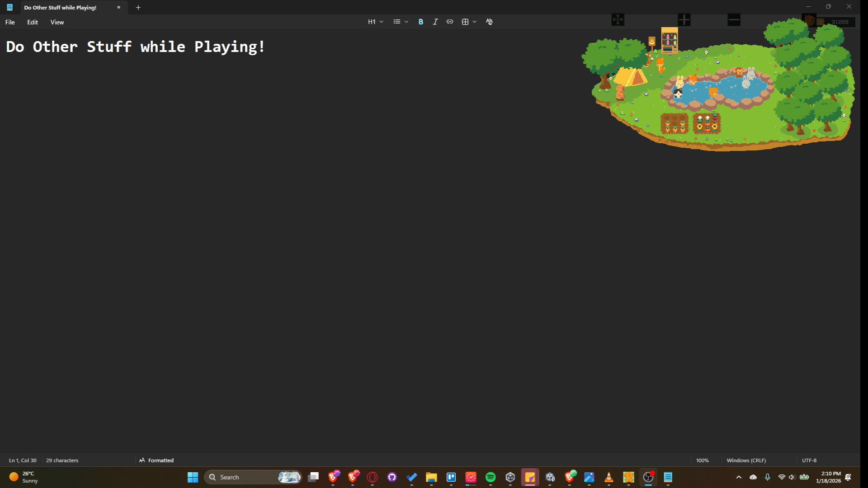Open Spotify from the taskbar
Screen dimensions: 868x488
(x=491, y=478)
